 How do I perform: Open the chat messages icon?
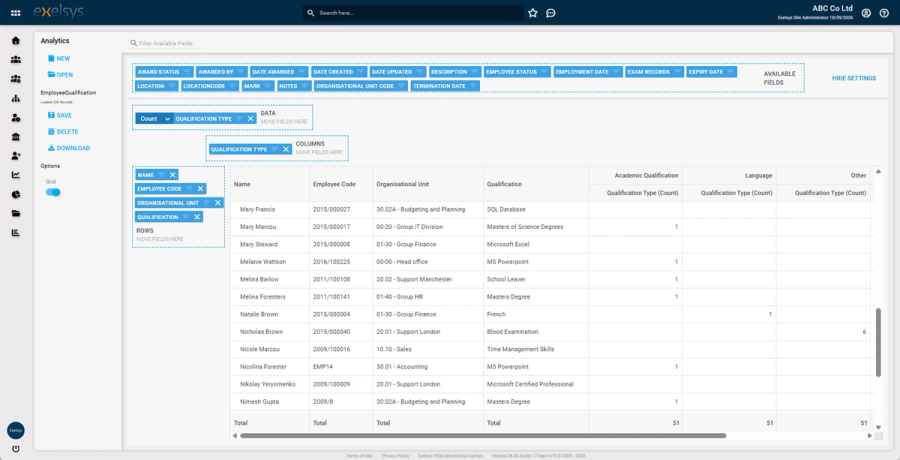click(550, 13)
